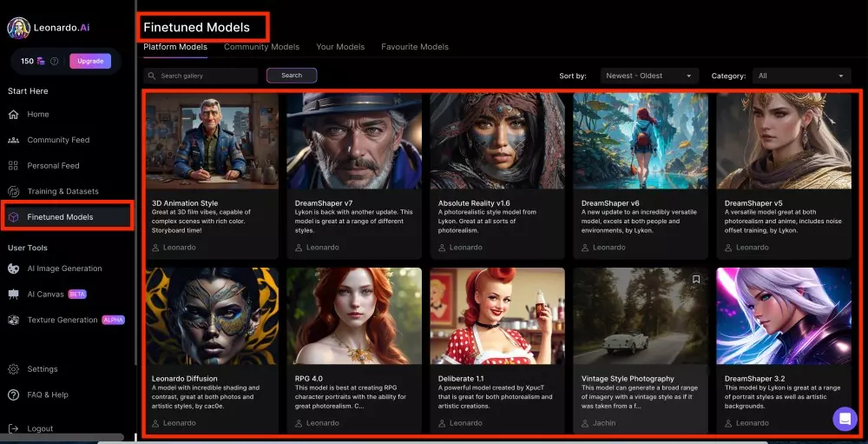Click the 'Deliberate 1.1' model title
The image size is (868, 444).
pyautogui.click(x=461, y=379)
